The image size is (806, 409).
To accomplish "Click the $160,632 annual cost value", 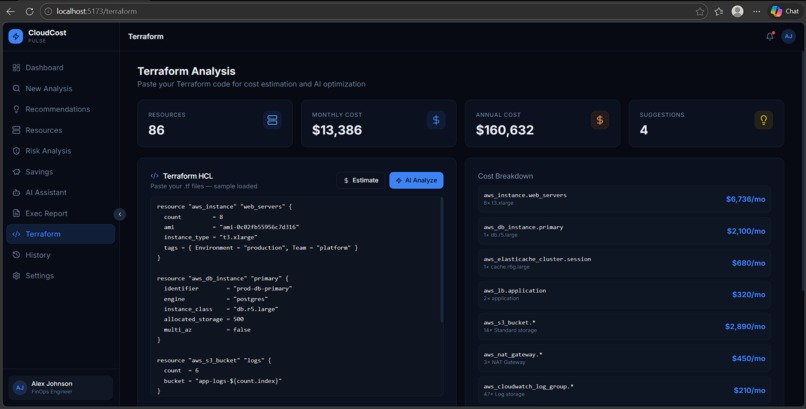I will point(505,131).
